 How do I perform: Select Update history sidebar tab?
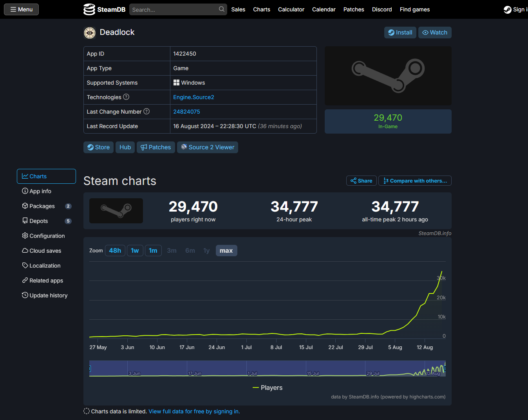tap(46, 295)
